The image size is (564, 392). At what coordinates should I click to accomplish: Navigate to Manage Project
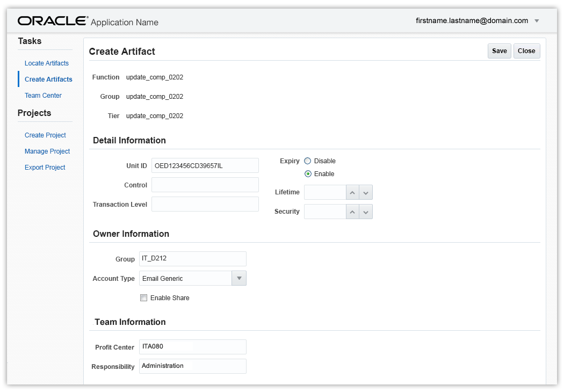[x=47, y=151]
